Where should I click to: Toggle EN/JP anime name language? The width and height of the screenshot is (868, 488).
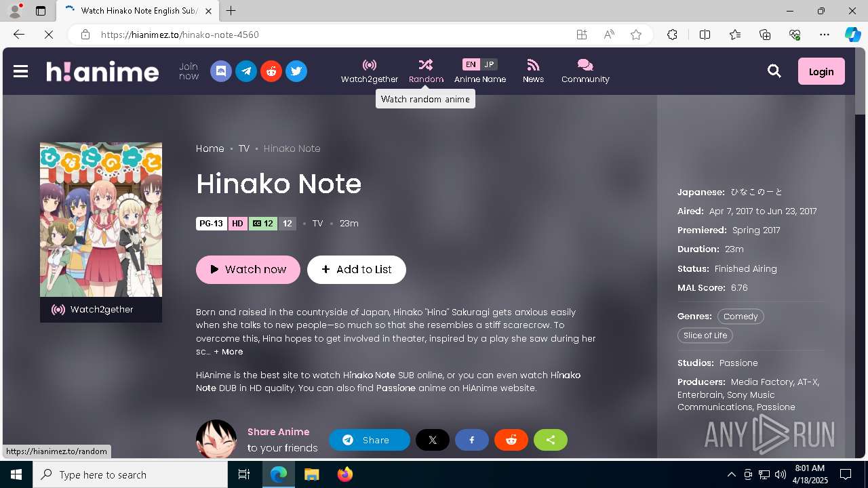pos(480,71)
